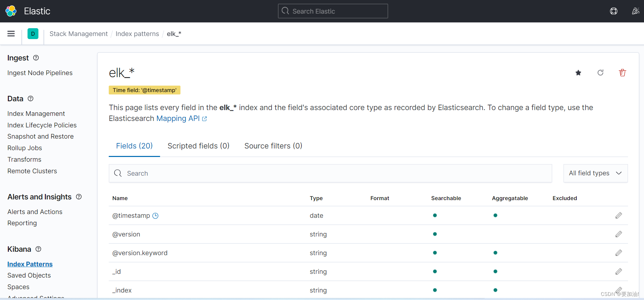Viewport: 644px width, 300px height.
Task: Click the Elastic logo icon
Action: (11, 11)
